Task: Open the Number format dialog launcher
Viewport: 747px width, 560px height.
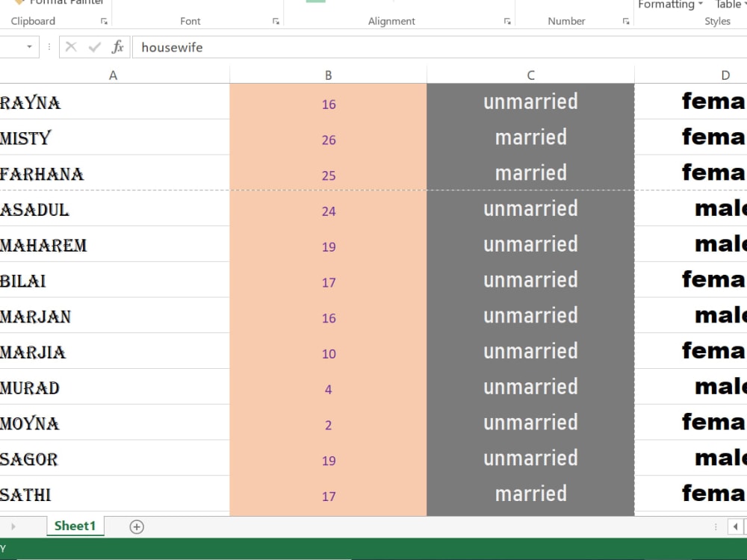Action: point(626,22)
